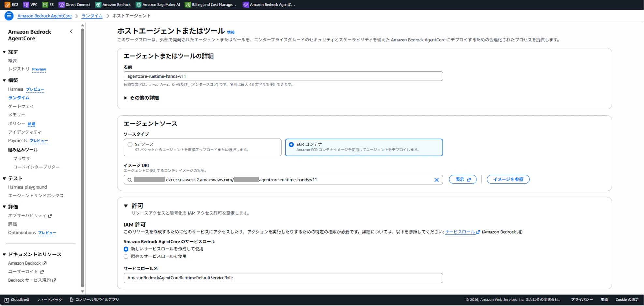Open the VPC service shortcut icon
This screenshot has height=306, width=644.
point(26,5)
